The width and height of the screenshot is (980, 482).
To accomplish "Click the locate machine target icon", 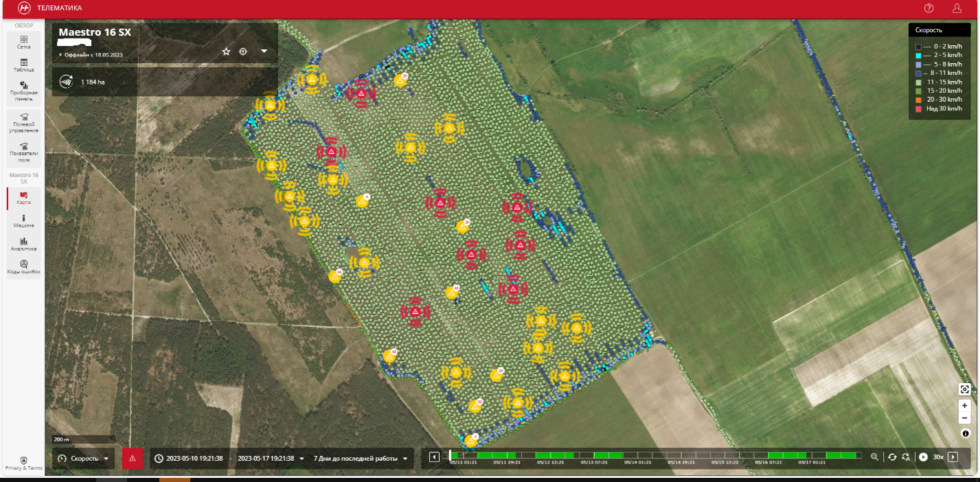I will click(243, 51).
